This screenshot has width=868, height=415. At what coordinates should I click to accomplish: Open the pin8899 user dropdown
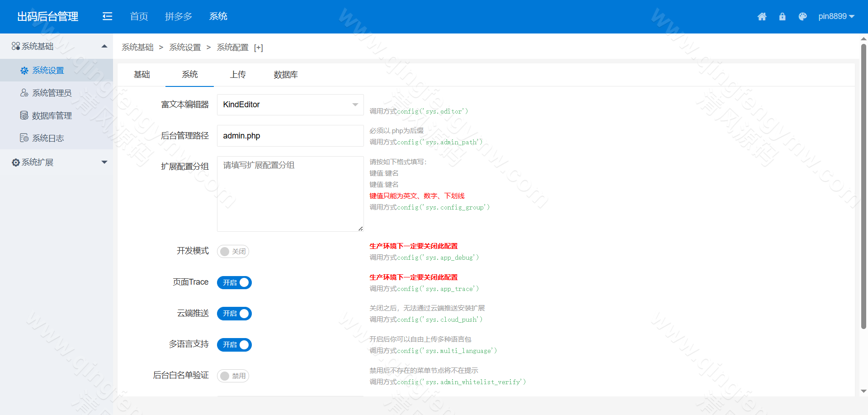[x=836, y=16]
